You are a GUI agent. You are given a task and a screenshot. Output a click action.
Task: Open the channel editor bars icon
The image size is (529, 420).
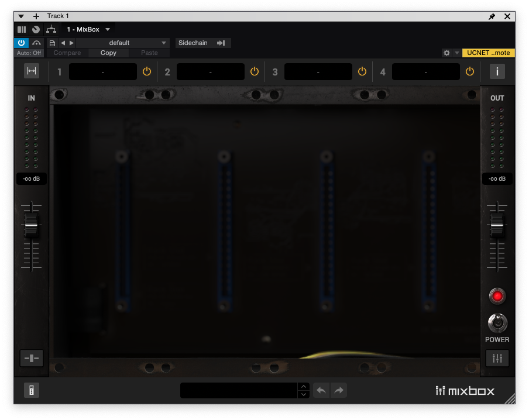tap(22, 29)
